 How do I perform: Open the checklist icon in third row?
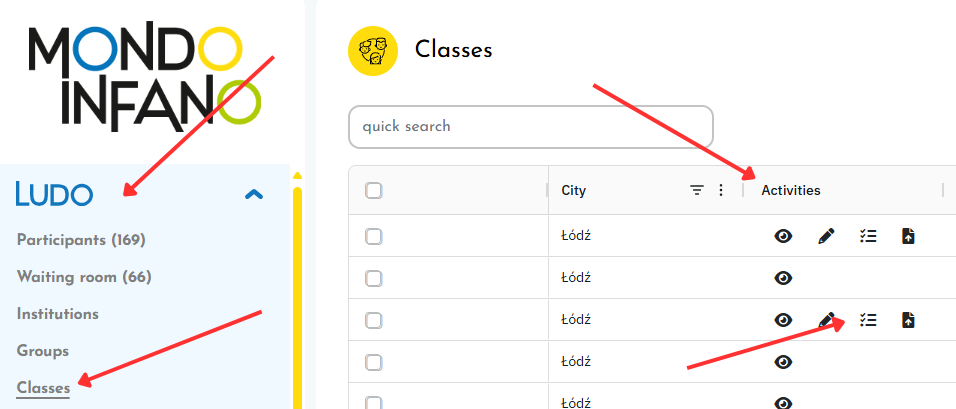(868, 320)
